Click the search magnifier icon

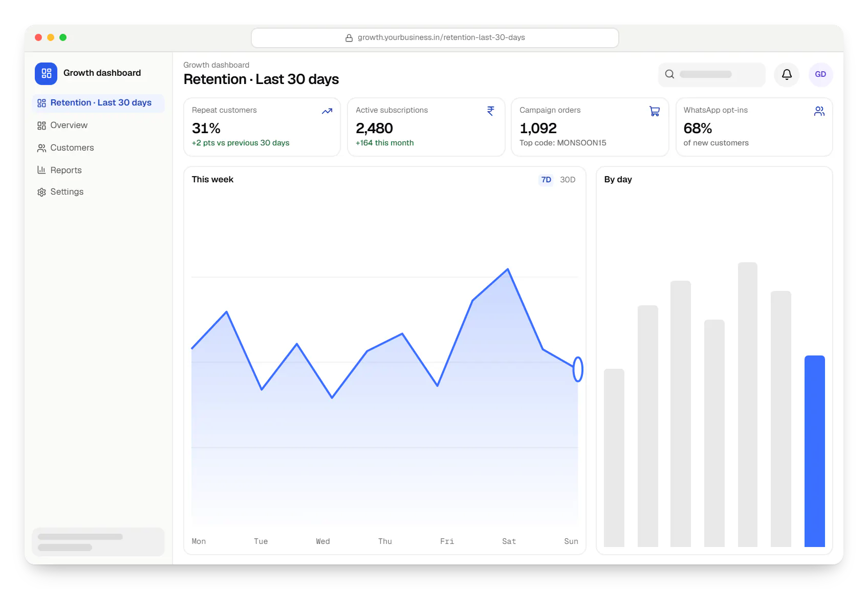click(x=669, y=74)
